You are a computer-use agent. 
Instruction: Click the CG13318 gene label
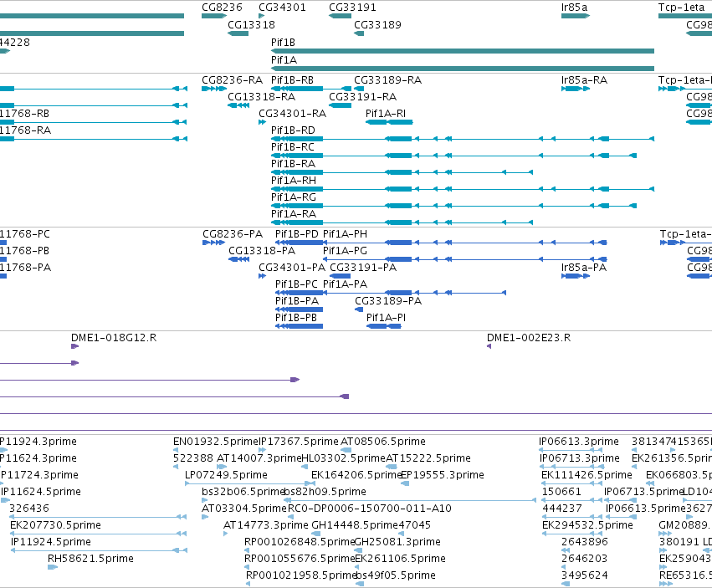251,24
